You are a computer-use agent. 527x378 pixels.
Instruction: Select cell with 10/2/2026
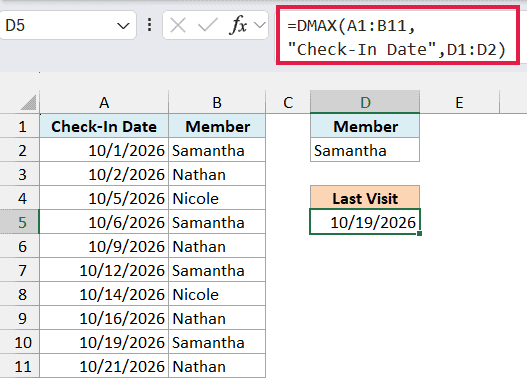[x=104, y=174]
